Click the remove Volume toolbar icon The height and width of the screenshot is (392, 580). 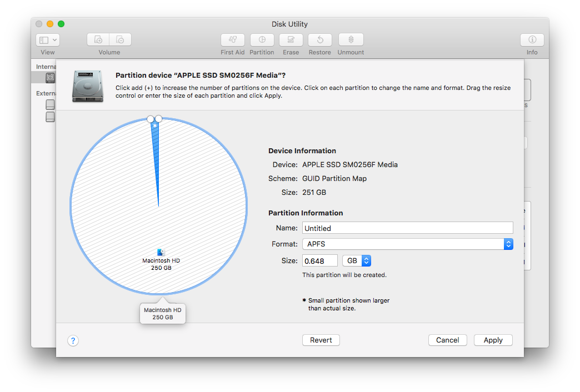[120, 39]
